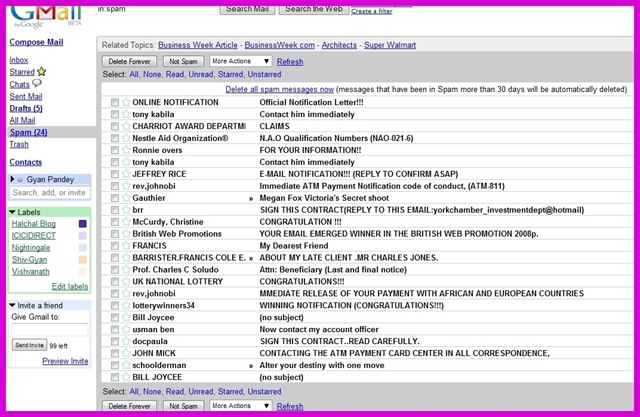Go to Sent Mail

click(x=26, y=96)
